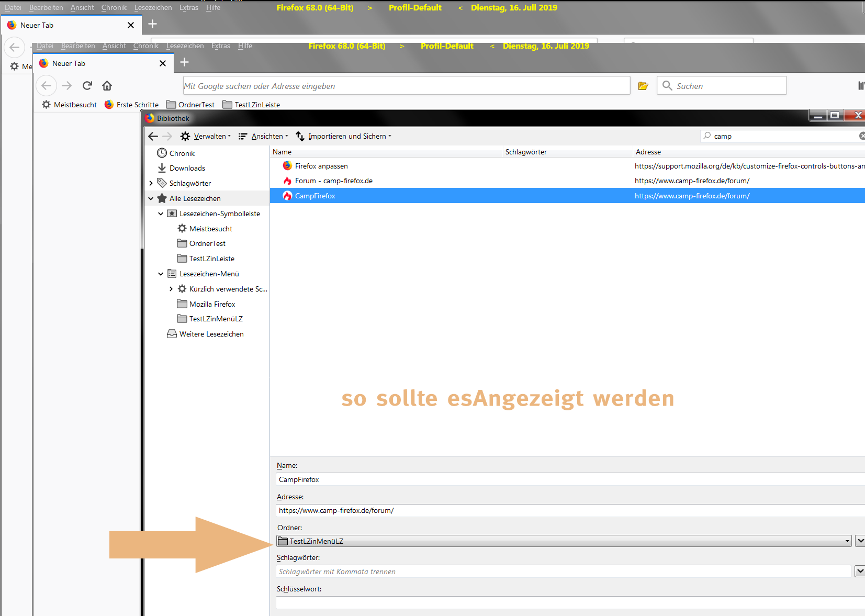
Task: Select the 'Forum - camp-firefox.de' bookmark row
Action: pos(567,181)
